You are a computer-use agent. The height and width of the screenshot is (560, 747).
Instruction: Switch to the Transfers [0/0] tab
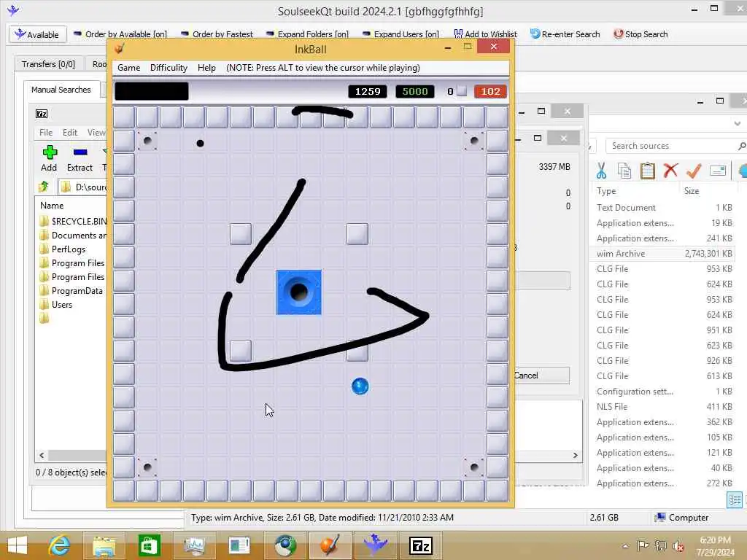coord(48,64)
